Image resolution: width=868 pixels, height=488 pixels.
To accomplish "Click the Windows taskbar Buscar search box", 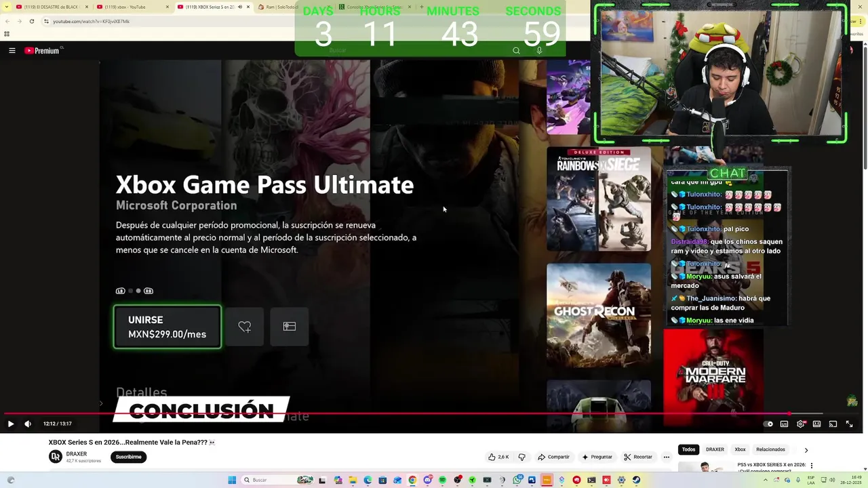I will pyautogui.click(x=277, y=480).
